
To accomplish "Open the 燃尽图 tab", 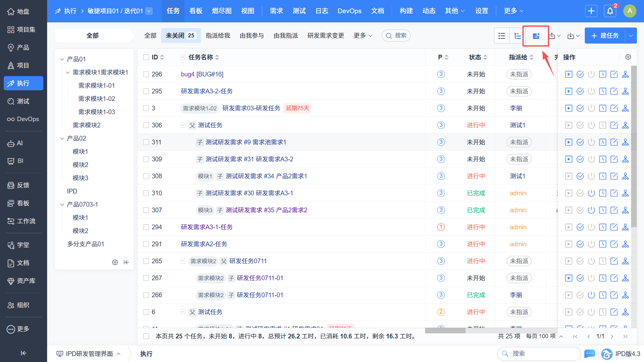I will (x=221, y=11).
